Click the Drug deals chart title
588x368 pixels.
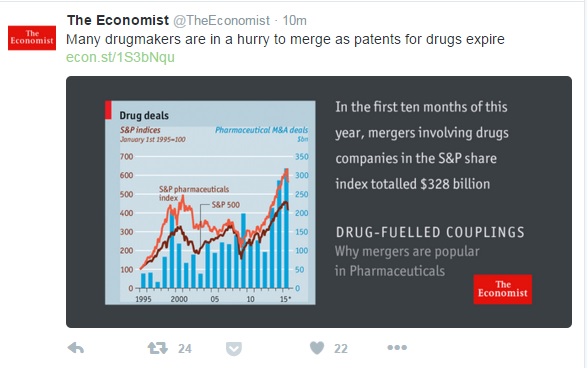144,116
